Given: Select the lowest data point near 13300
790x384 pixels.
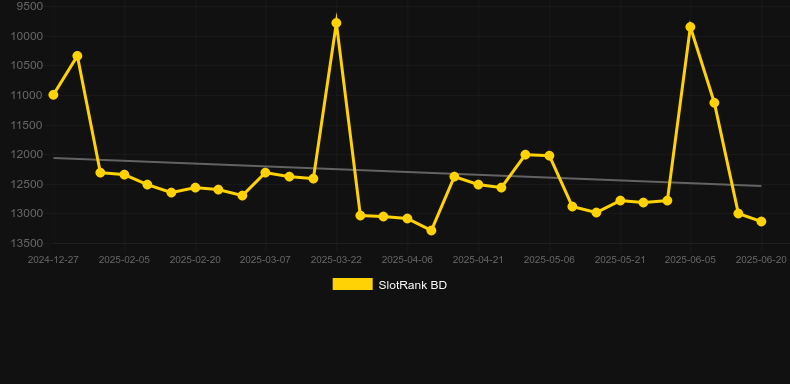Looking at the screenshot, I should [x=431, y=230].
